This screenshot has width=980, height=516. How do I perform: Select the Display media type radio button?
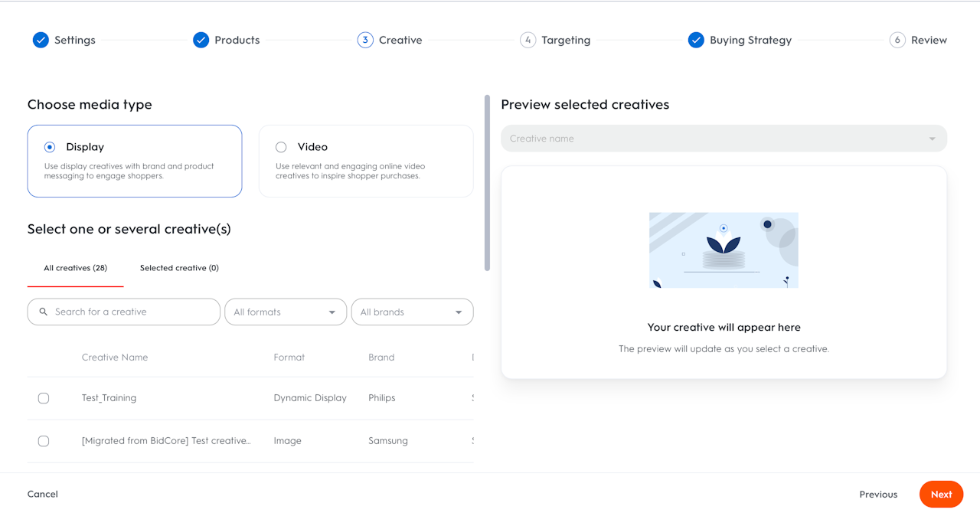coord(50,147)
